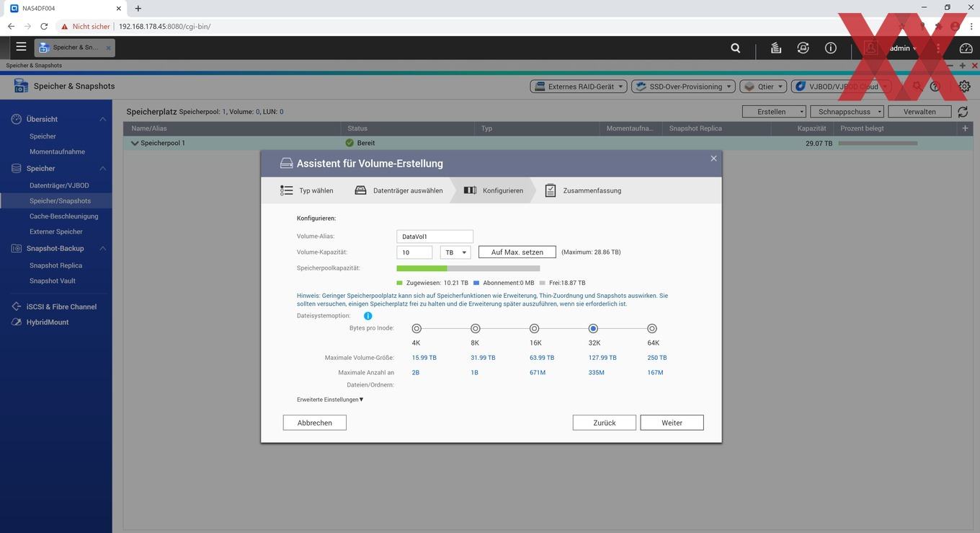
Task: Open Speicher under Übersicht
Action: [43, 136]
